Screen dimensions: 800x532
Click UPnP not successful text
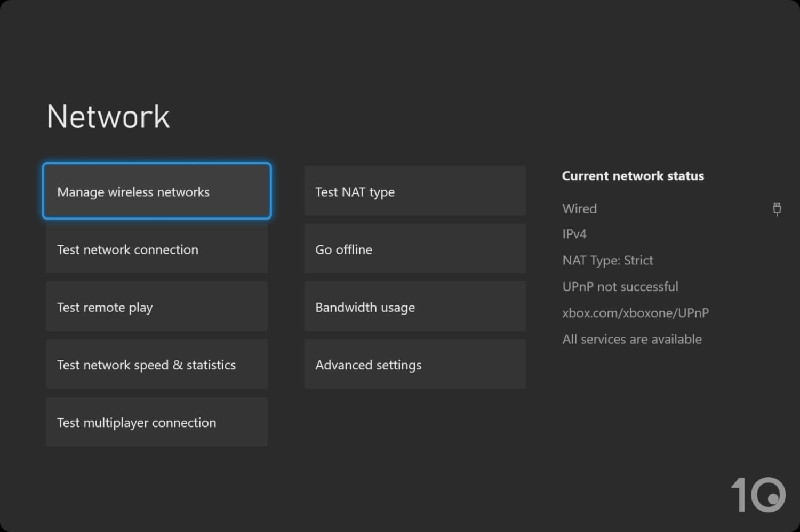pyautogui.click(x=620, y=286)
